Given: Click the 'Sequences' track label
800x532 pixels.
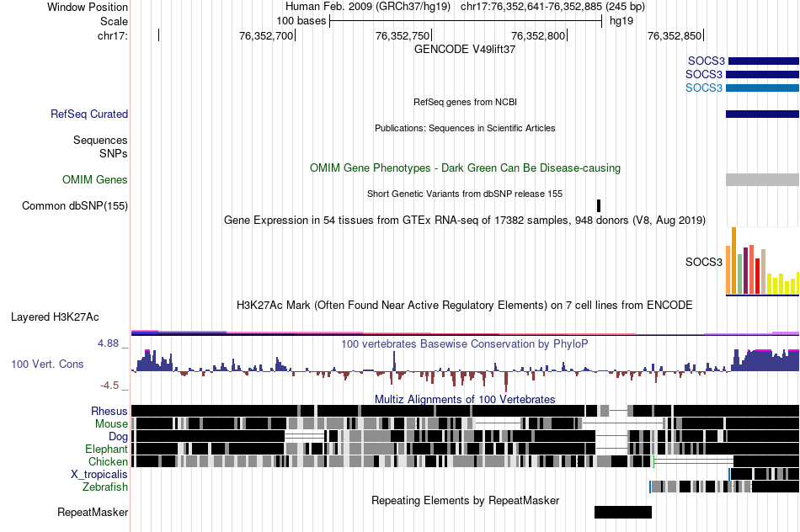Looking at the screenshot, I should [100, 141].
